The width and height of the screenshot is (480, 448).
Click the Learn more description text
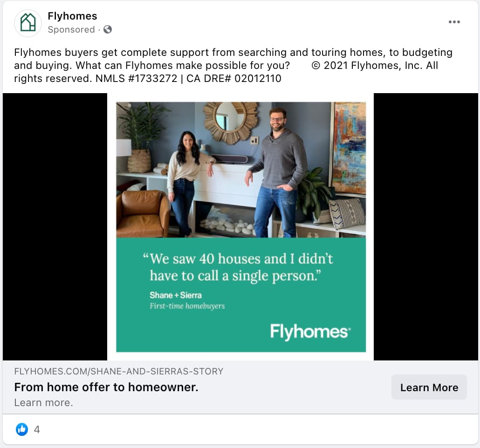click(x=43, y=402)
